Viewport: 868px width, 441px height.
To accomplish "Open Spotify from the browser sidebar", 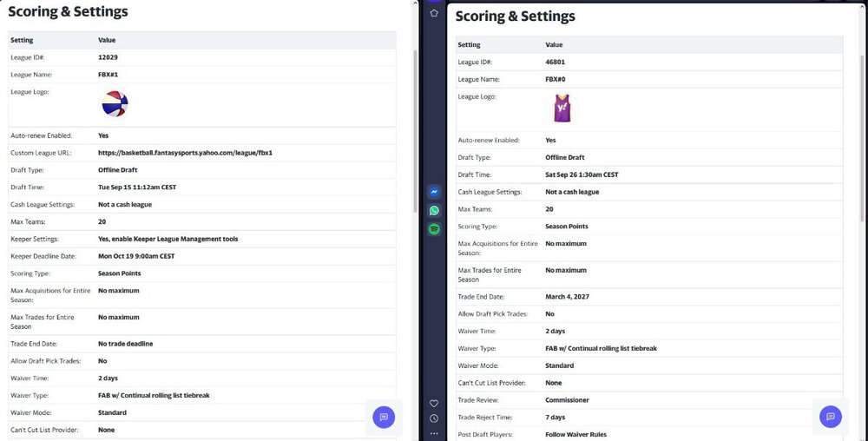I will pos(434,230).
